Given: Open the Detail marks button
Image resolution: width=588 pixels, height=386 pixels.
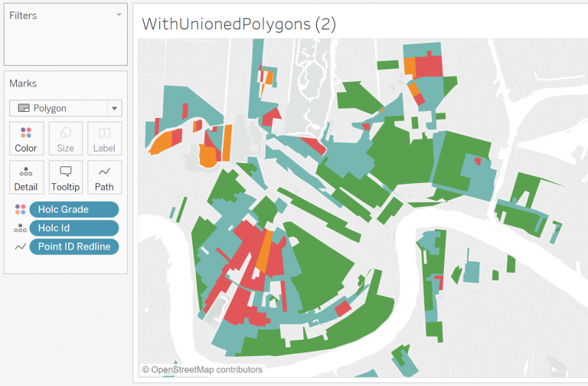Looking at the screenshot, I should (26, 177).
